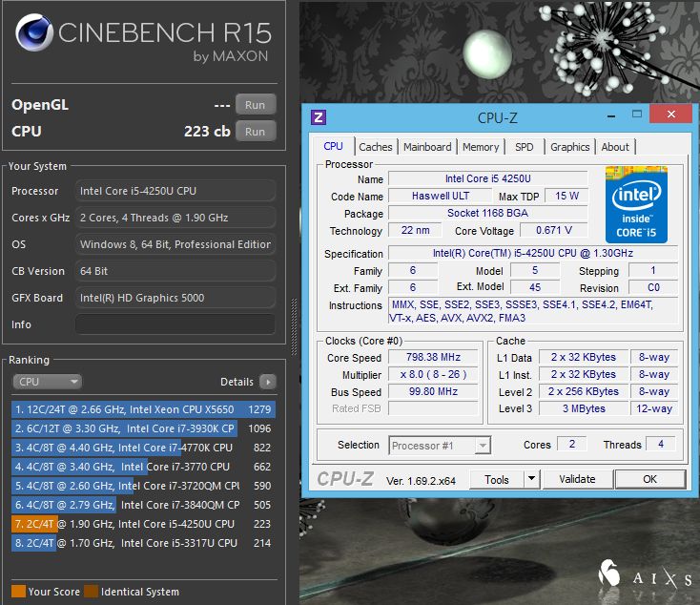Image resolution: width=700 pixels, height=605 pixels.
Task: Click the Code Name value Haswell ULT
Action: tap(441, 196)
